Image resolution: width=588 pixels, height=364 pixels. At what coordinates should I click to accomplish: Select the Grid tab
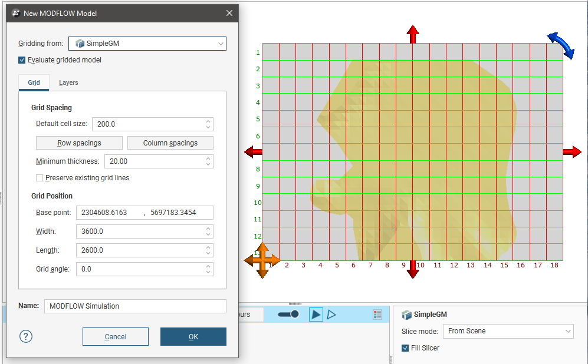point(34,83)
